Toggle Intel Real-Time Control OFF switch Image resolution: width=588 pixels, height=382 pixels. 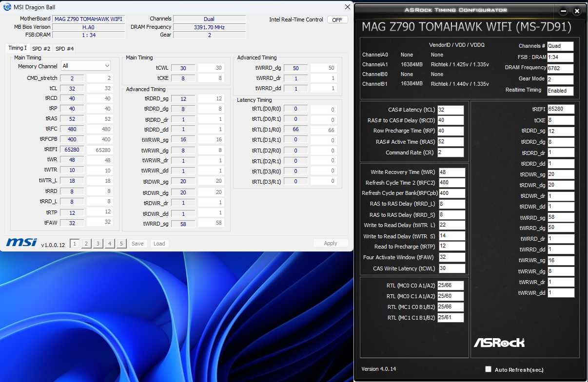tap(337, 20)
